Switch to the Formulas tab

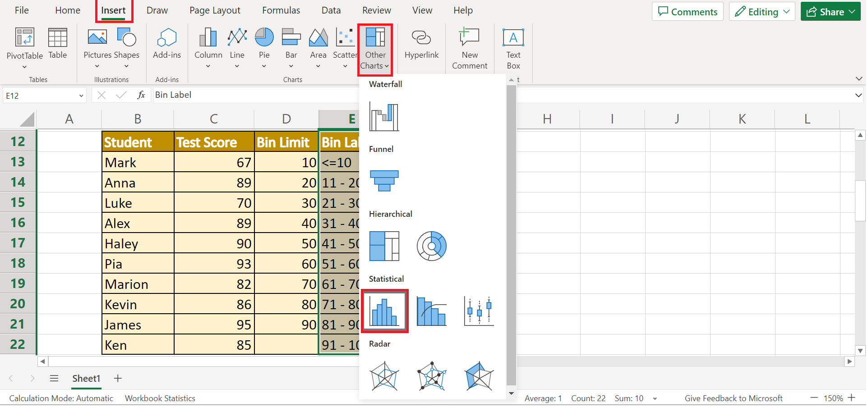[281, 10]
